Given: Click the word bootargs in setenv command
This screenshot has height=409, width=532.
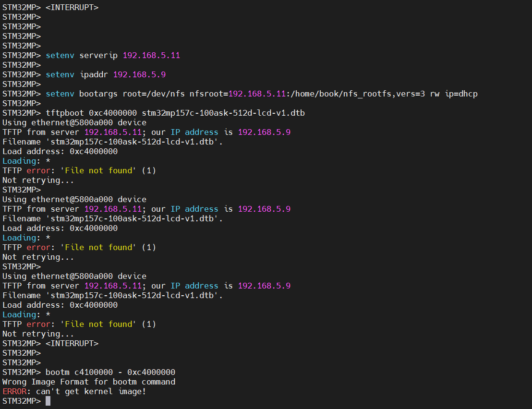Looking at the screenshot, I should point(98,94).
